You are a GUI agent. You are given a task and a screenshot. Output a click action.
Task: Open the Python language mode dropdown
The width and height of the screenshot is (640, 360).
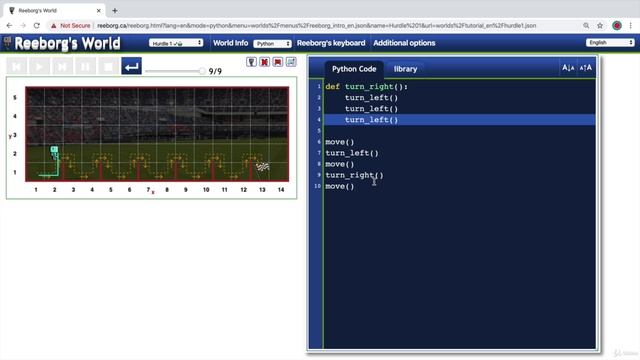(272, 43)
